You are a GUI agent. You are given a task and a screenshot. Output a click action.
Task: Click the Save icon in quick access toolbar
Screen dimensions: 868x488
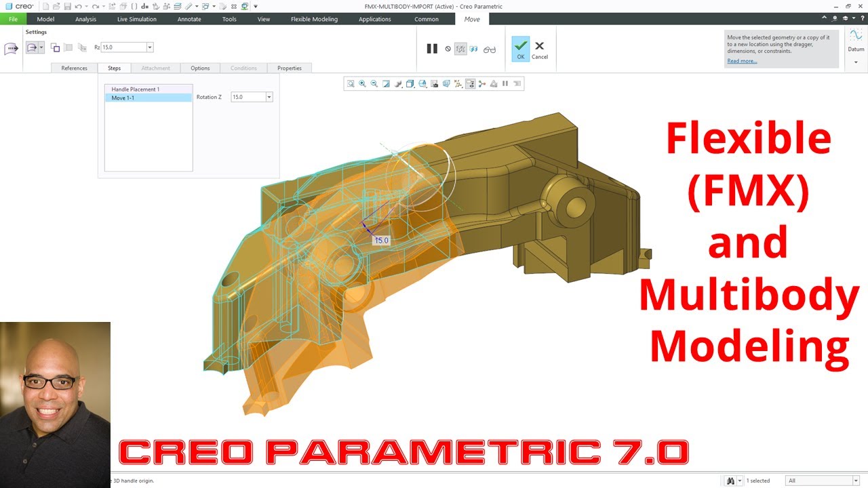click(x=67, y=6)
